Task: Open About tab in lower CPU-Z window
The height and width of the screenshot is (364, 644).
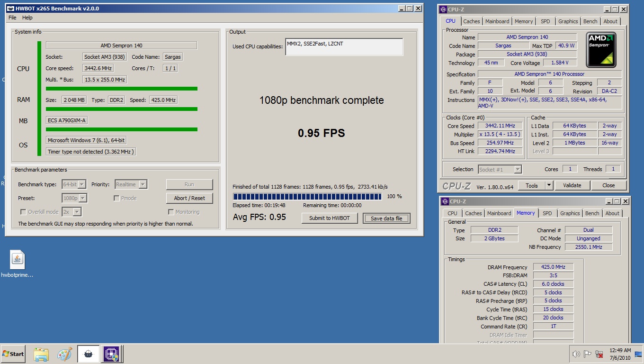Action: click(x=612, y=213)
